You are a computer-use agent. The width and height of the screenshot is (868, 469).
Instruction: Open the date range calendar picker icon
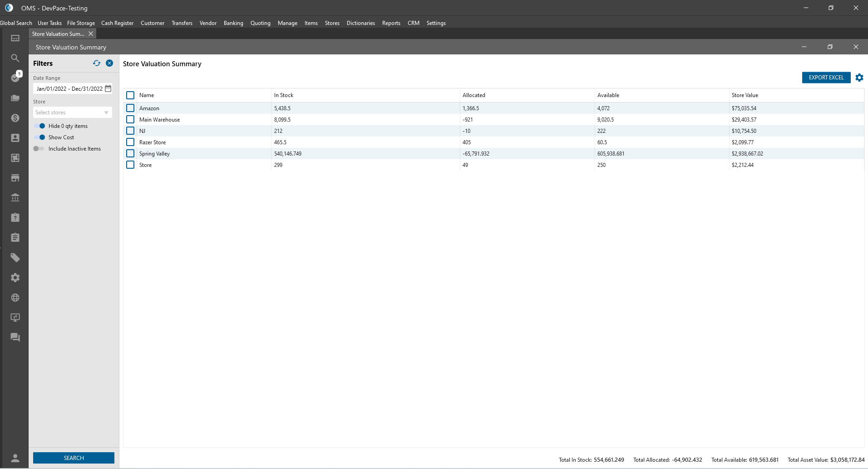108,88
